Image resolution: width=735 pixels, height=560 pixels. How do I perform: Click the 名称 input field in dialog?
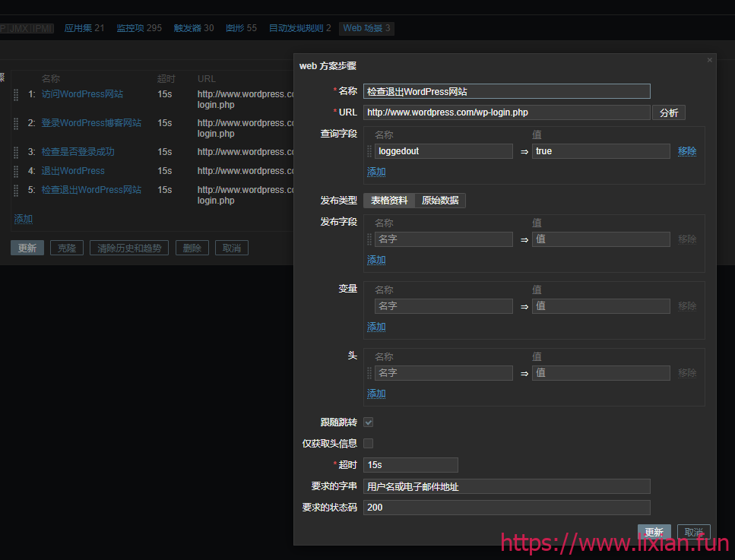click(507, 91)
